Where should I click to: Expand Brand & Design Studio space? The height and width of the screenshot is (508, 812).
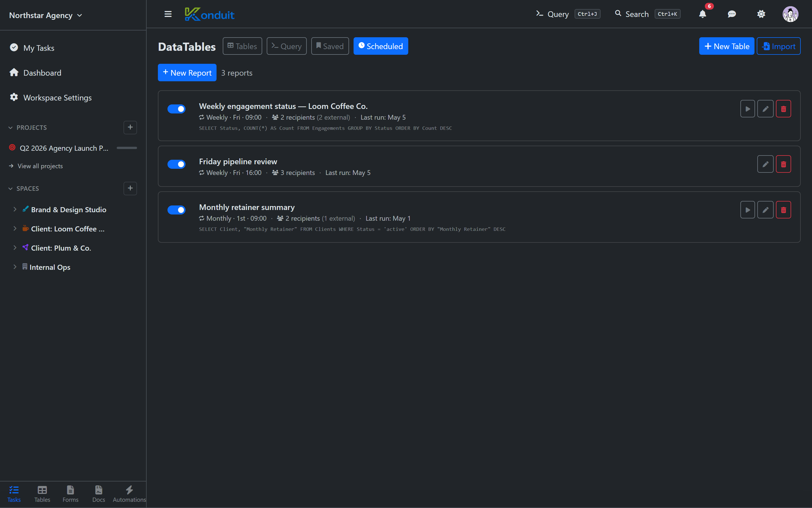point(15,209)
